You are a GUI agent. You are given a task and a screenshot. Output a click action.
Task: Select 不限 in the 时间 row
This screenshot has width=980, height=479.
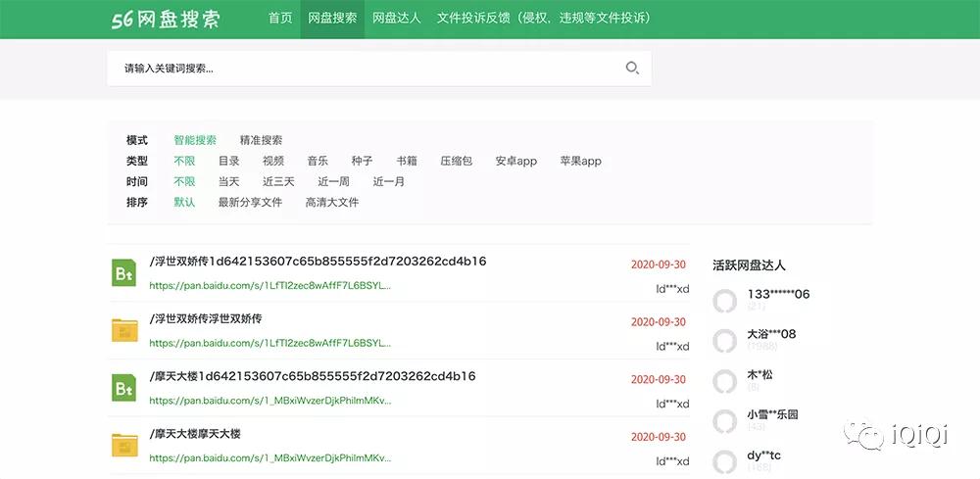click(184, 182)
